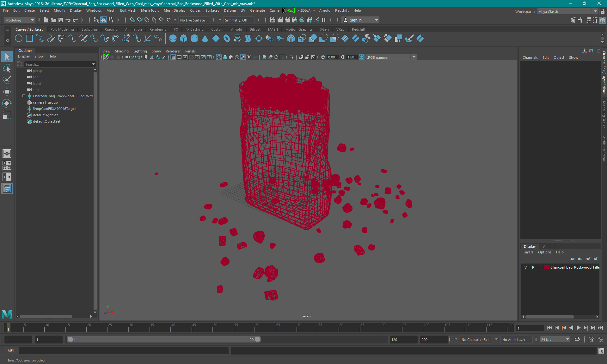607x364 pixels.
Task: Open the Shading menu in viewport
Action: [x=122, y=51]
